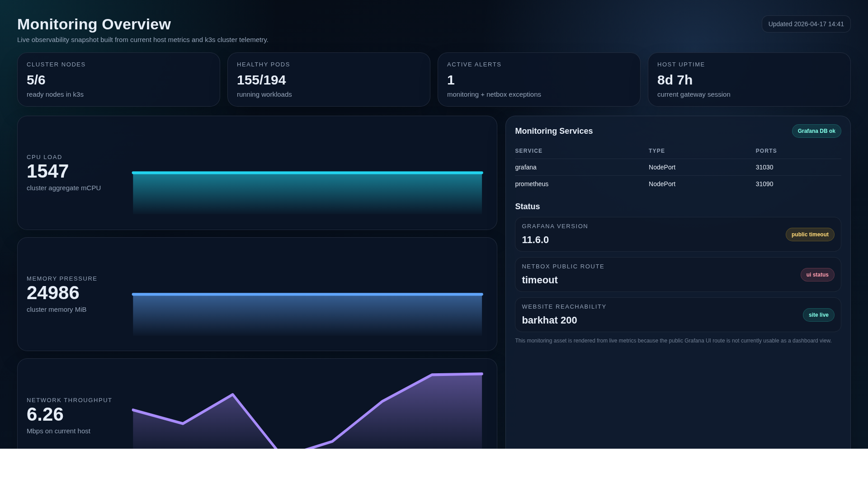Select the Service column header
The width and height of the screenshot is (868, 488).
pos(528,150)
